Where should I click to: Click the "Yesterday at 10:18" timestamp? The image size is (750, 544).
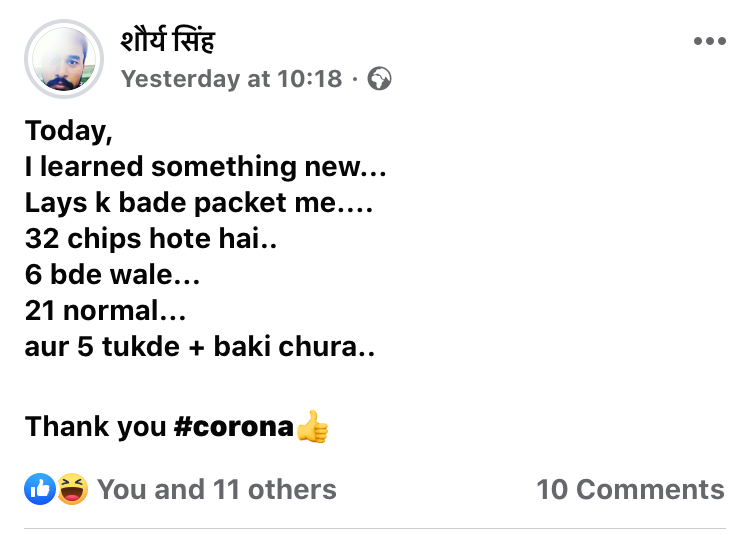(x=231, y=78)
